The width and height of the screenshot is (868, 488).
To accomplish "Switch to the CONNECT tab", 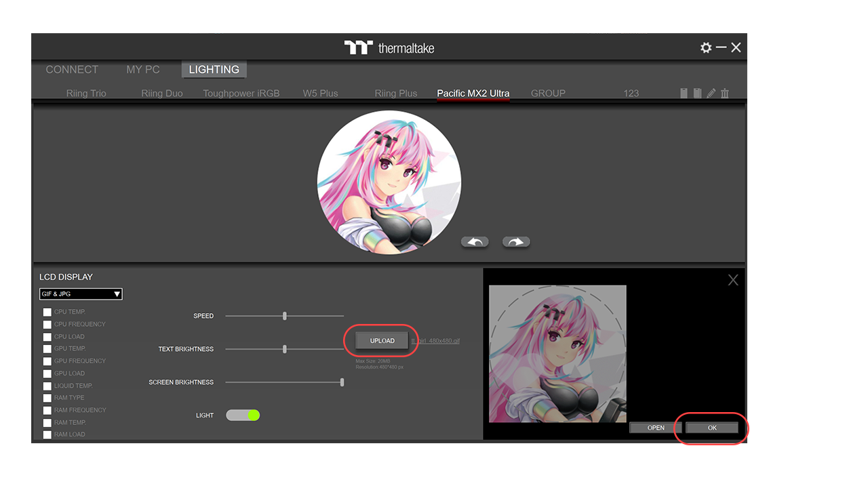I will pyautogui.click(x=72, y=70).
